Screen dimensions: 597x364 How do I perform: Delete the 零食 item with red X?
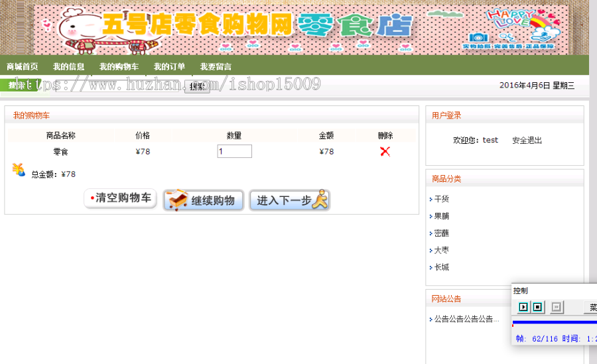click(x=385, y=152)
